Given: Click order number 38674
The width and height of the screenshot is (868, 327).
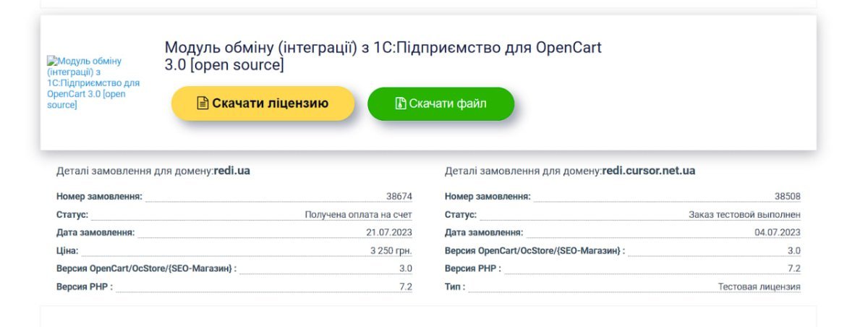Looking at the screenshot, I should pyautogui.click(x=399, y=196).
